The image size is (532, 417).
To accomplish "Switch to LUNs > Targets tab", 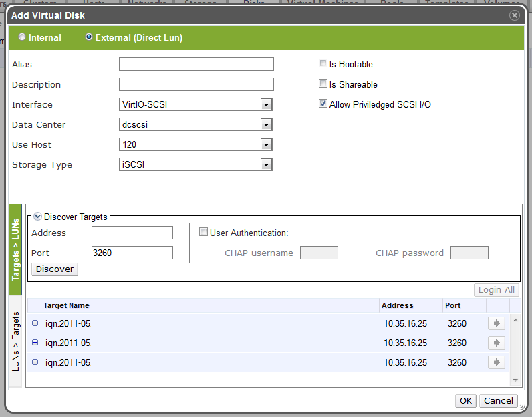I will (x=16, y=341).
